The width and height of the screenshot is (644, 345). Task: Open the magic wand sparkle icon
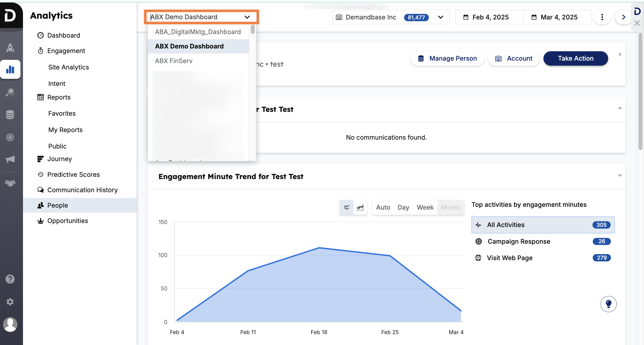pos(10,92)
